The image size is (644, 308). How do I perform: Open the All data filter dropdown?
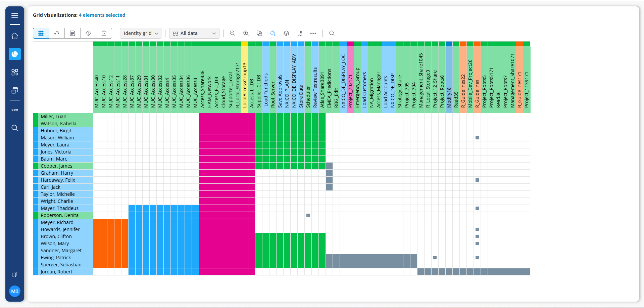(x=194, y=33)
